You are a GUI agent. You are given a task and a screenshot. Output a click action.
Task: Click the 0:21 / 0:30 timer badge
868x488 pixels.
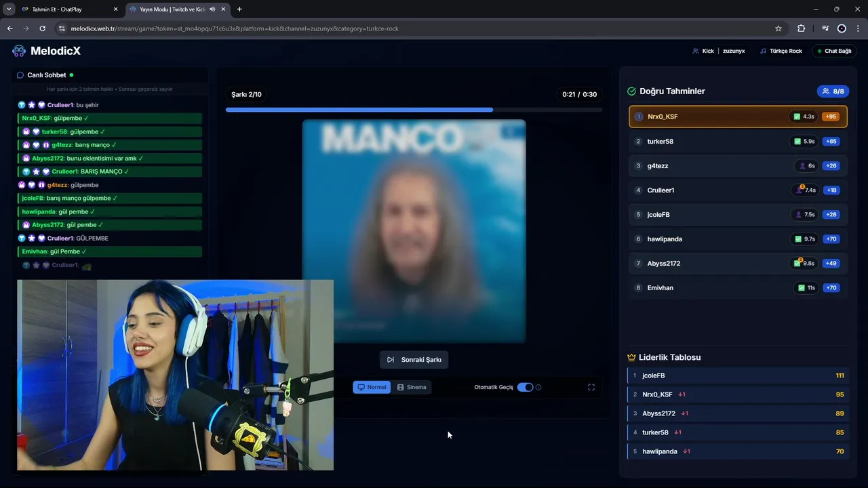click(x=580, y=94)
